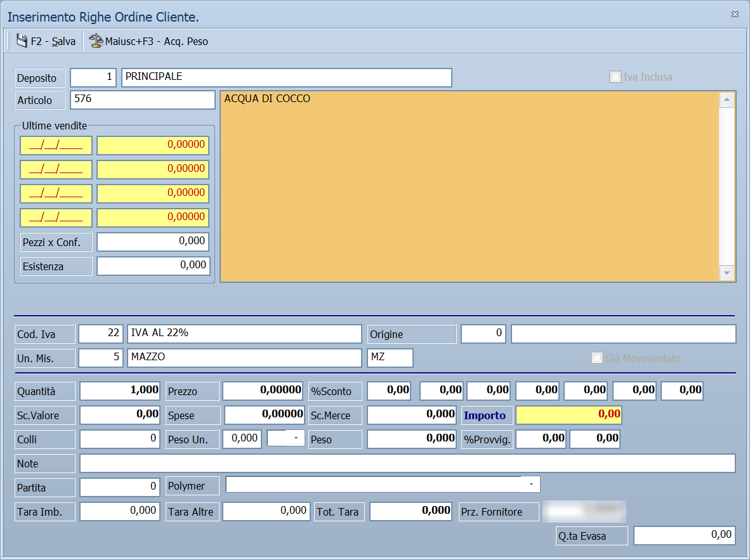Image resolution: width=750 pixels, height=560 pixels.
Task: Click the Spese input field
Action: pyautogui.click(x=264, y=415)
